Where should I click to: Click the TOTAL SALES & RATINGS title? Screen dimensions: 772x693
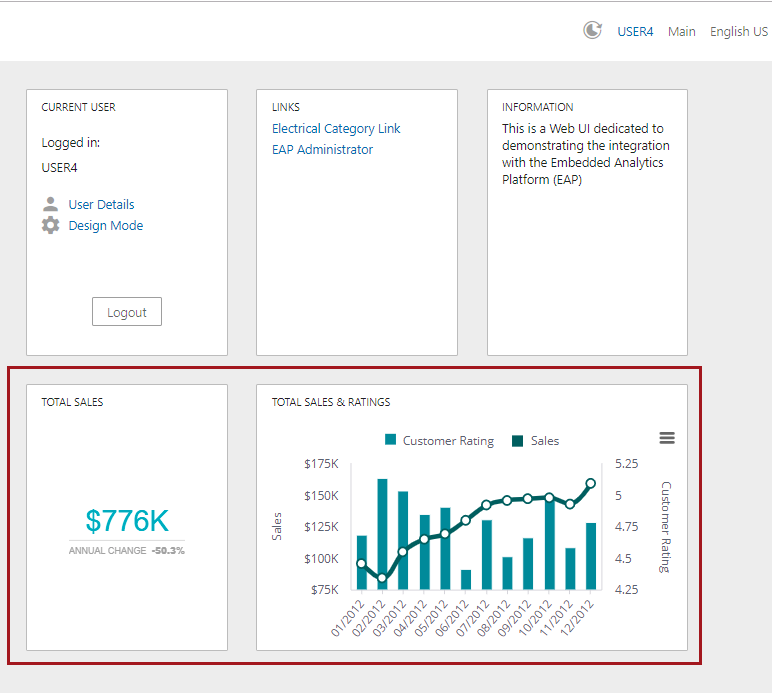click(331, 402)
